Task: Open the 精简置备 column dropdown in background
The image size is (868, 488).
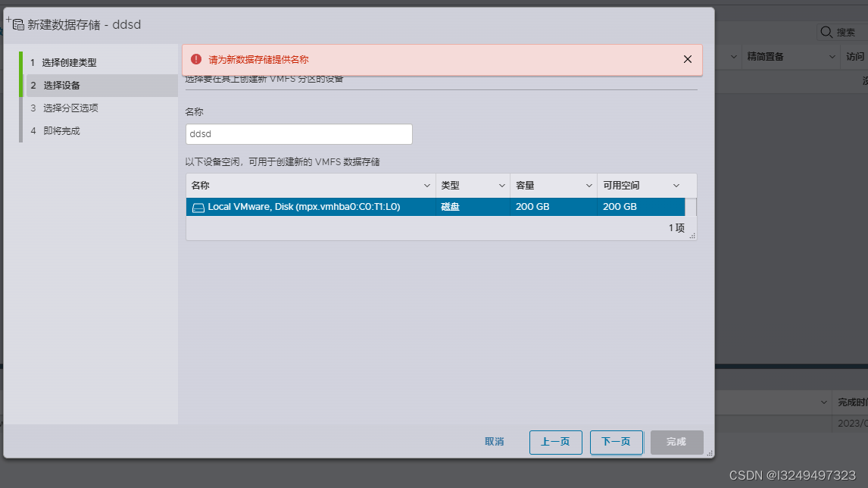Action: 832,57
